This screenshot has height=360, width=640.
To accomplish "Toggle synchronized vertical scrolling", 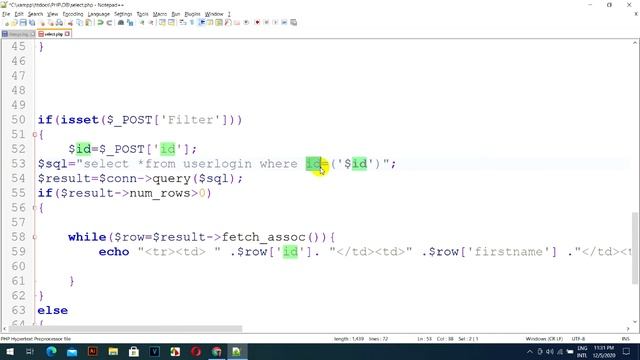I will tap(162, 22).
